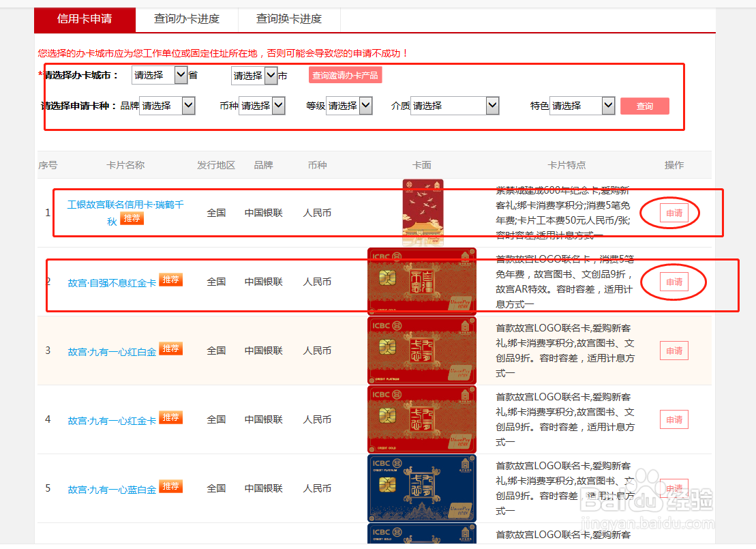Open the 故宫·九有一心红金卡 card link
Viewport: 756px width, 549px height.
click(112, 419)
